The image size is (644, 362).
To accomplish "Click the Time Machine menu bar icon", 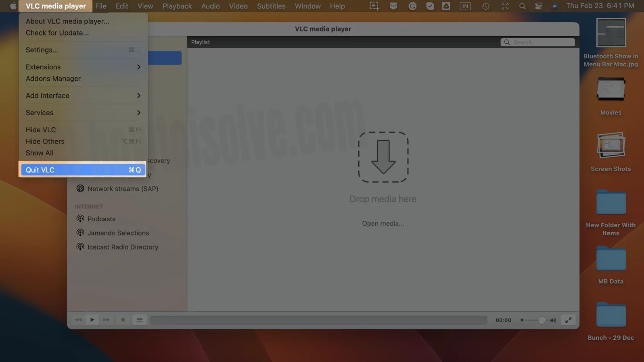I will pyautogui.click(x=486, y=6).
